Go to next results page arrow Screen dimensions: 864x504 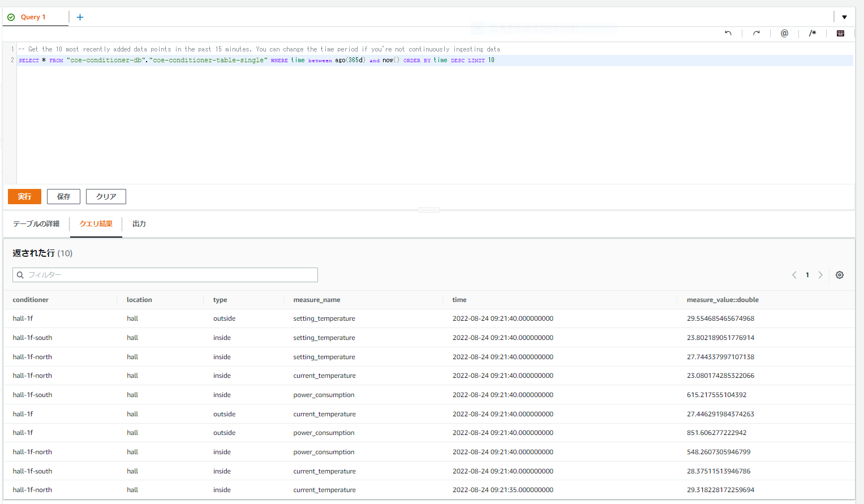[x=820, y=275]
